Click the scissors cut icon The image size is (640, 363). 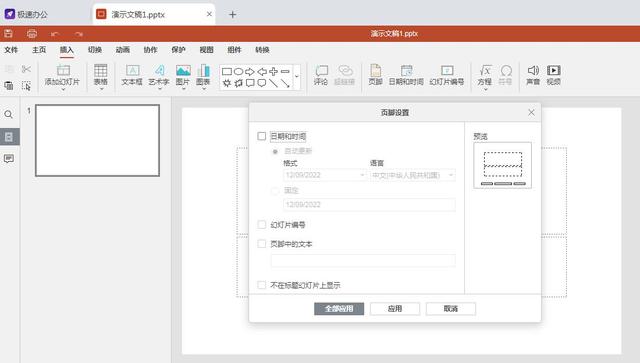(x=27, y=69)
